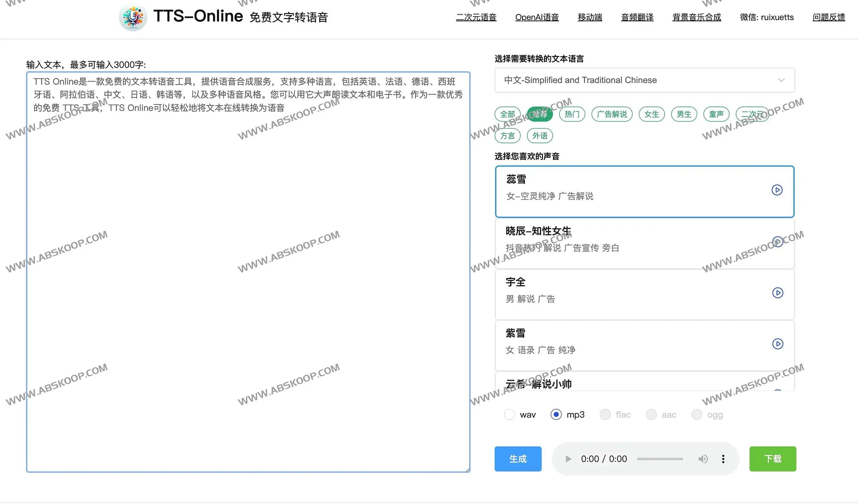Click the audio progress seek bar
858x504 pixels.
pos(660,459)
